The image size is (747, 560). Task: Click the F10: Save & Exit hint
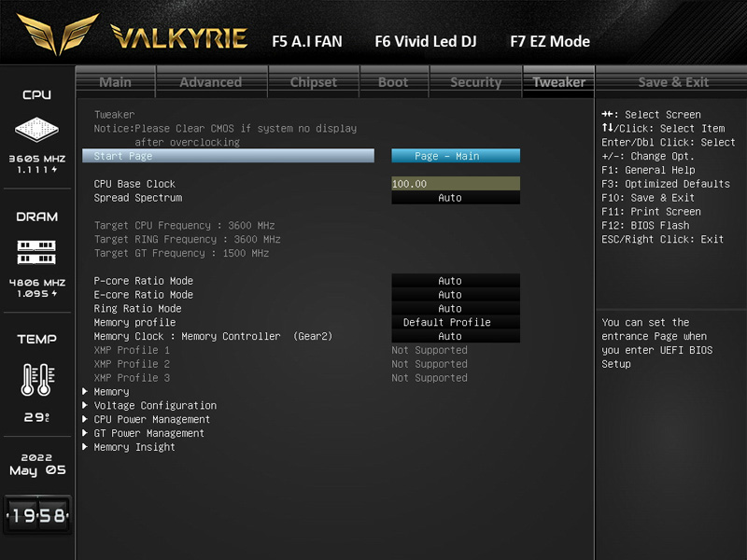click(648, 198)
